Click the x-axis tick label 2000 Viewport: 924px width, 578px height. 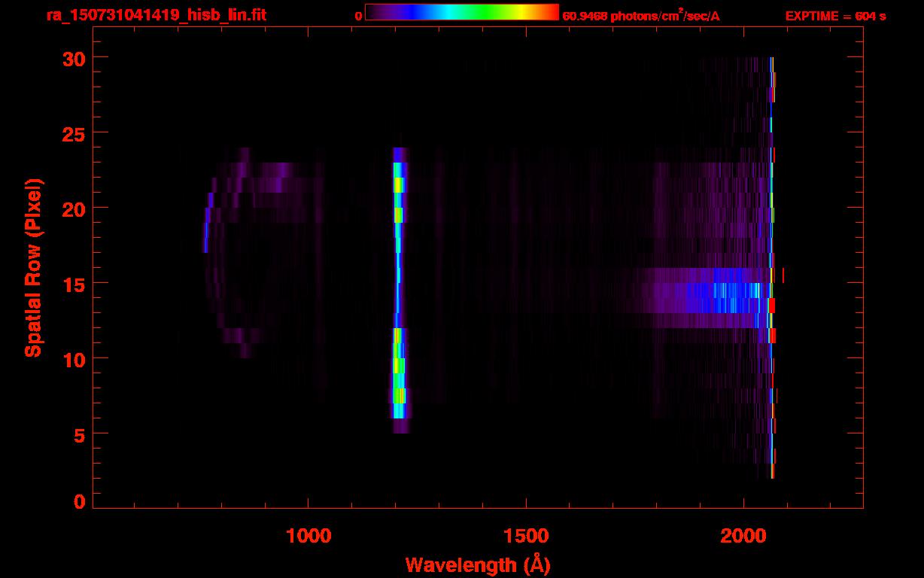tap(743, 535)
